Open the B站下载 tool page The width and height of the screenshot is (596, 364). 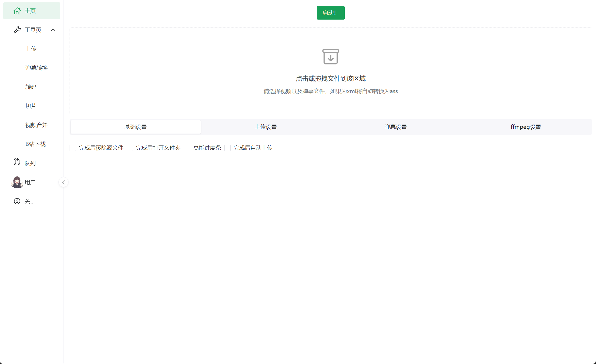coord(35,143)
